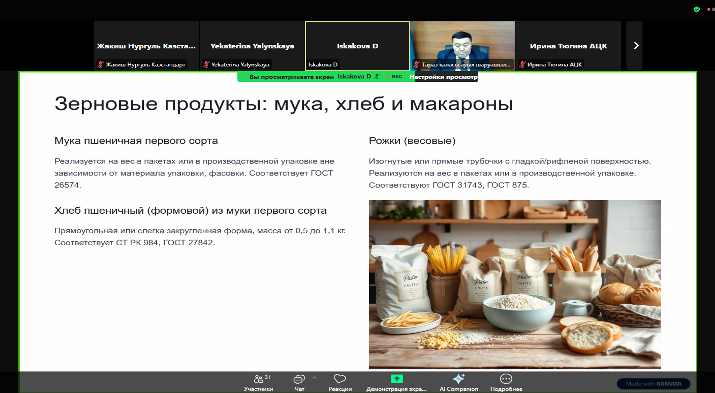Click the 'Соответствуют ГОСТ 31743, ГОСТ 875.' line

click(x=449, y=185)
